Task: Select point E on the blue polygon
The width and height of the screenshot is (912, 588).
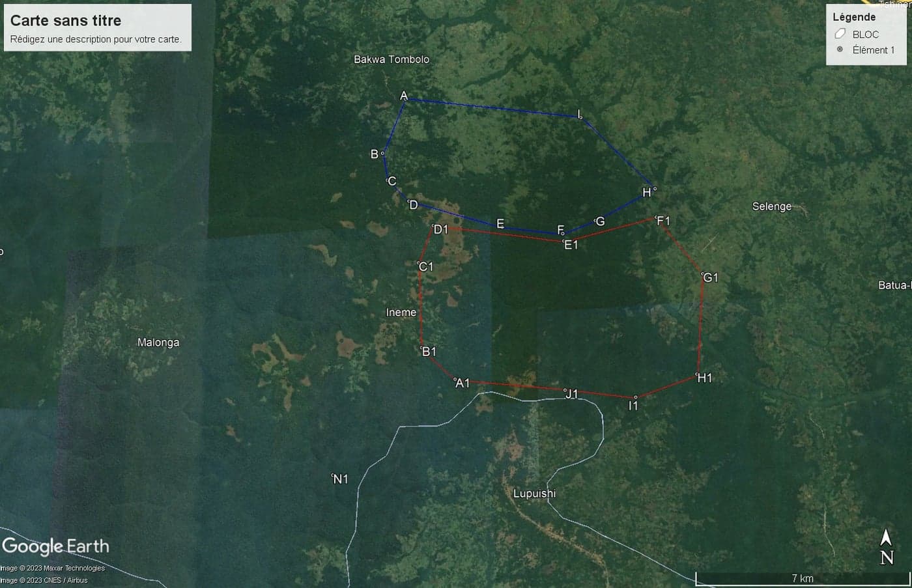Action: pos(500,224)
